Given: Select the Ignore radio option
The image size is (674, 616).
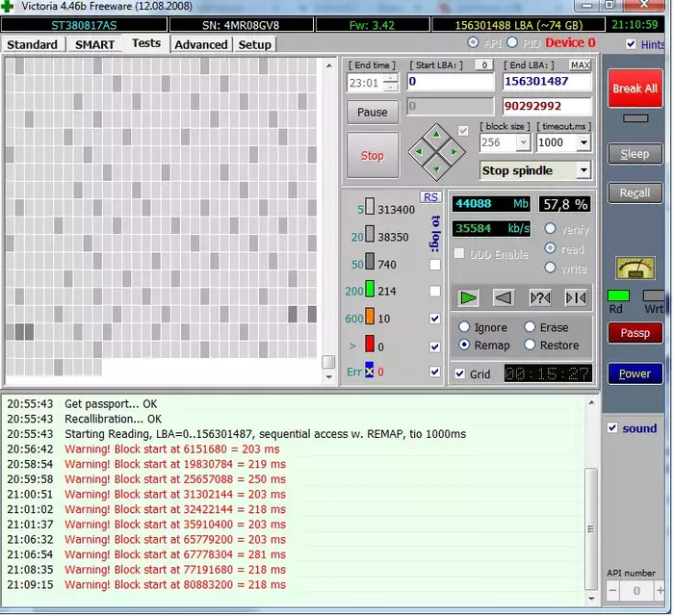Looking at the screenshot, I should click(464, 327).
